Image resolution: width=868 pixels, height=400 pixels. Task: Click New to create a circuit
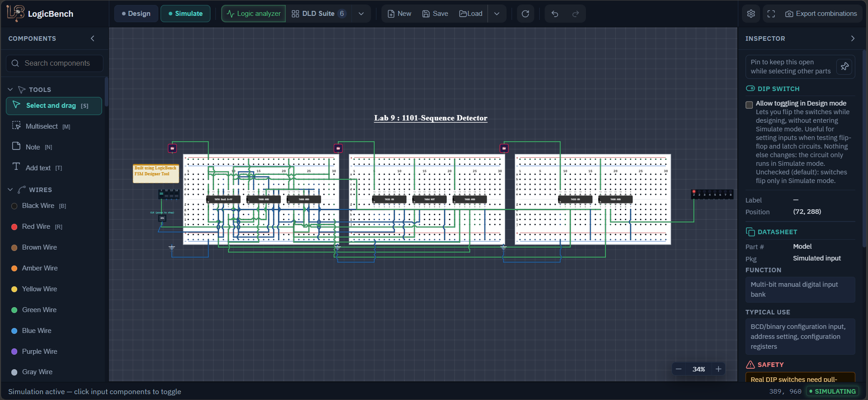[400, 14]
